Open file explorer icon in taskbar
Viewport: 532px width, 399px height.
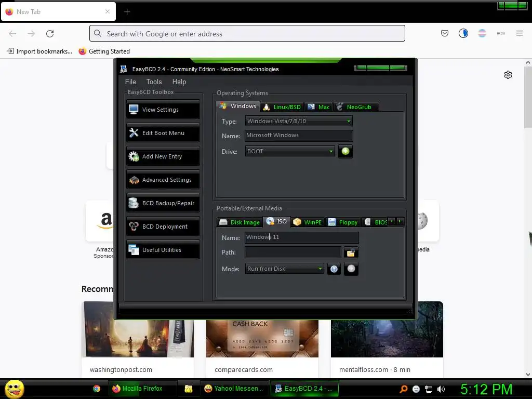coord(188,389)
